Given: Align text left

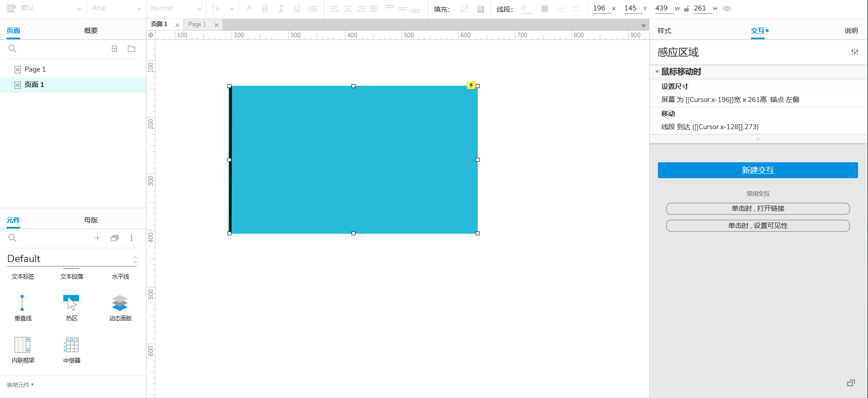Looking at the screenshot, I should [335, 9].
